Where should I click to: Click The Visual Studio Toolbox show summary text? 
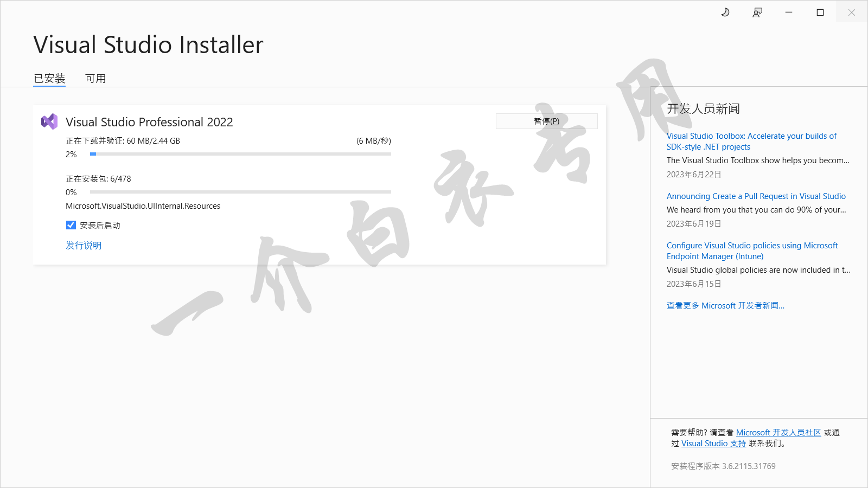click(758, 160)
